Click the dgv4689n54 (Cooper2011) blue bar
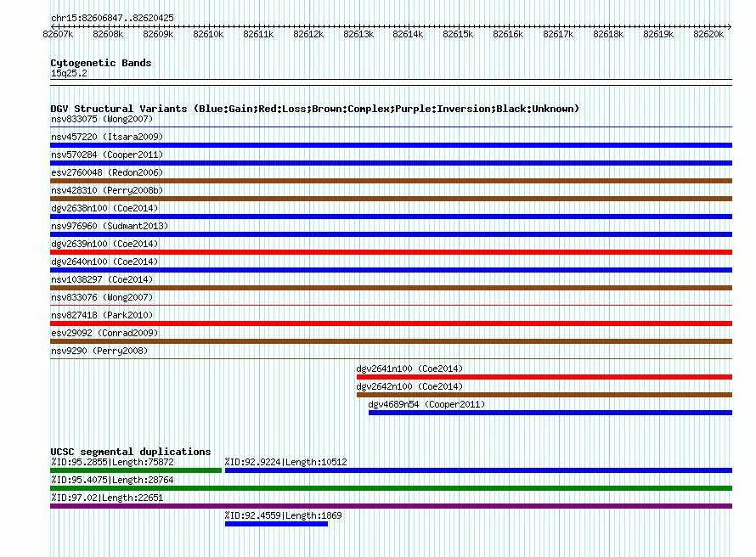 (x=550, y=413)
